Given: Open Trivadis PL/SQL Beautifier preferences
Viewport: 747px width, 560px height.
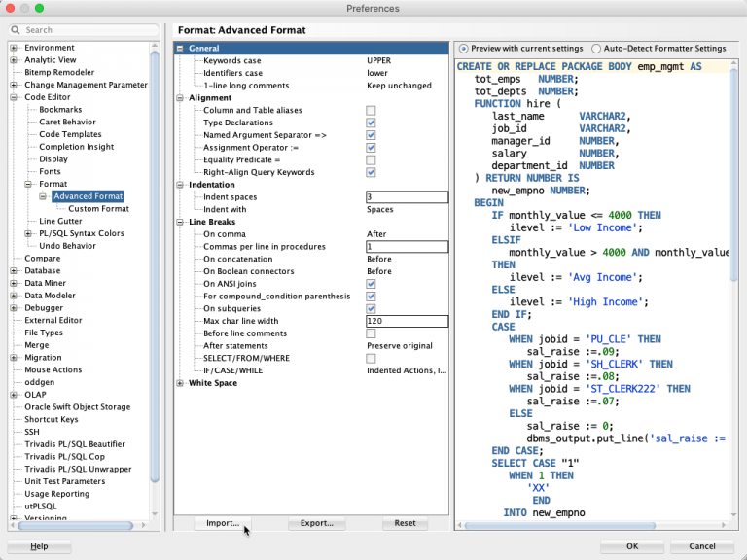Looking at the screenshot, I should point(75,443).
